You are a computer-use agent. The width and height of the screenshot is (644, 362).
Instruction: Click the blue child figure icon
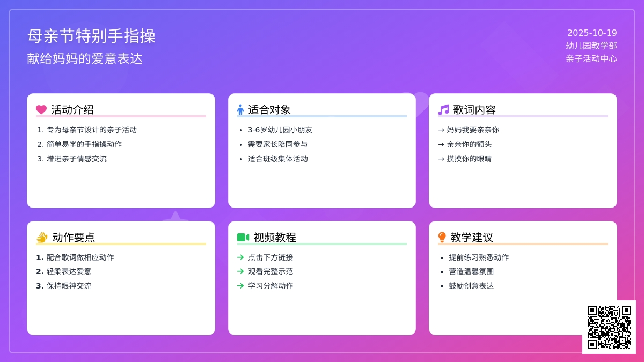tap(240, 110)
